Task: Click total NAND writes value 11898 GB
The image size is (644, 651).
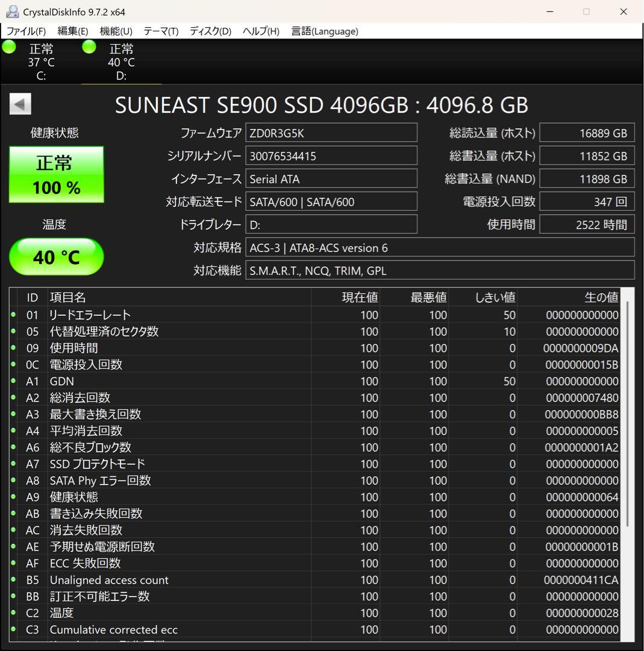Action: 587,179
